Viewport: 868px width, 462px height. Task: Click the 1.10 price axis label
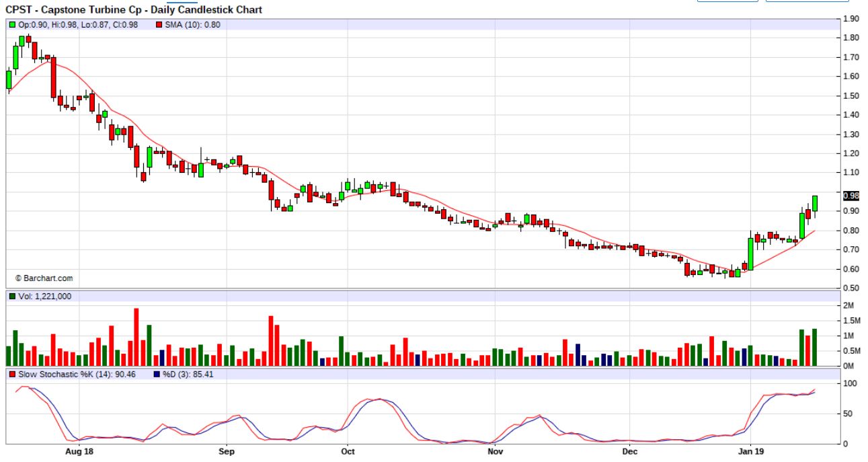pos(851,173)
